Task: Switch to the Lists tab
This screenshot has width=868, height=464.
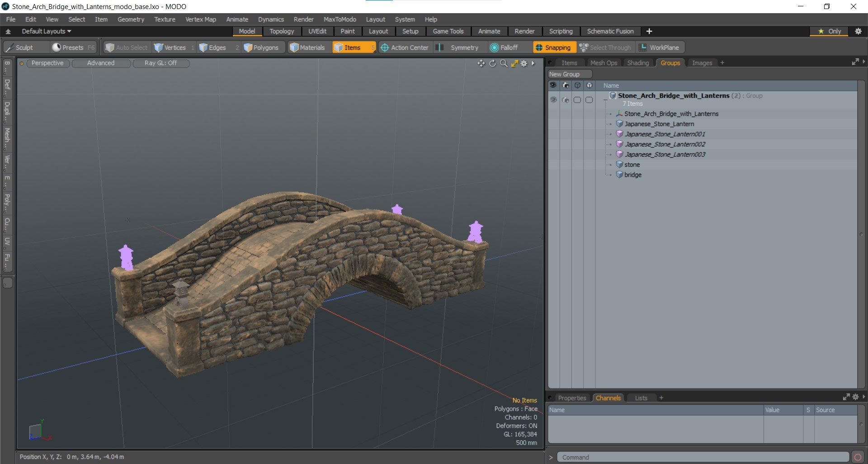Action: pyautogui.click(x=641, y=398)
